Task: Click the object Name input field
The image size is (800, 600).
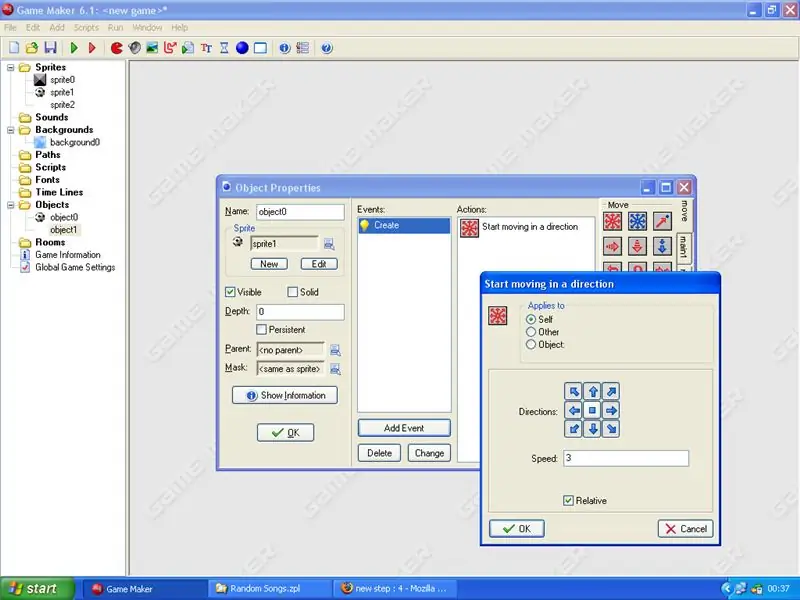Action: pos(300,212)
